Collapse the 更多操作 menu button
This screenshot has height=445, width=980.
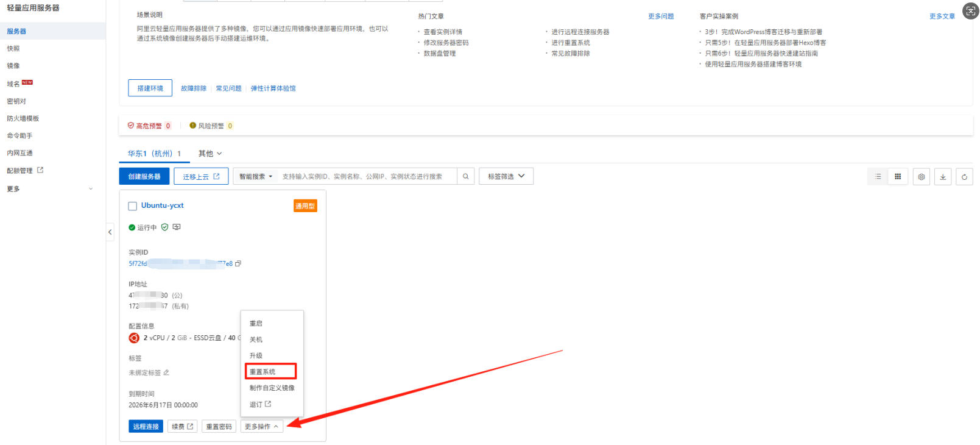(262, 427)
